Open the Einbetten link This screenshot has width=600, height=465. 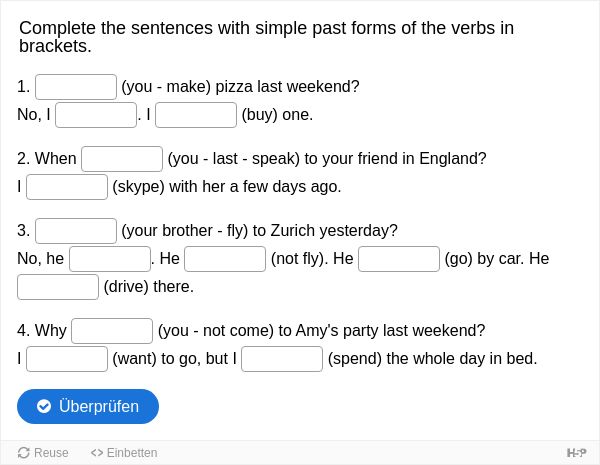tap(124, 453)
